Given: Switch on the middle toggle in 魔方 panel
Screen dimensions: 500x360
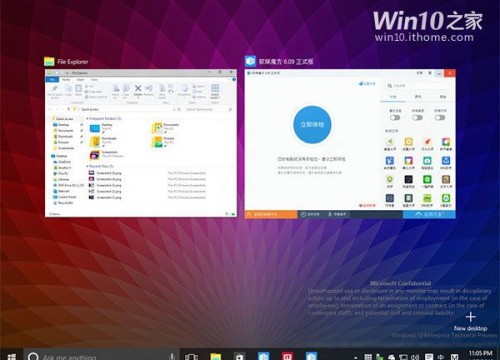Looking at the screenshot, I should tap(417, 118).
